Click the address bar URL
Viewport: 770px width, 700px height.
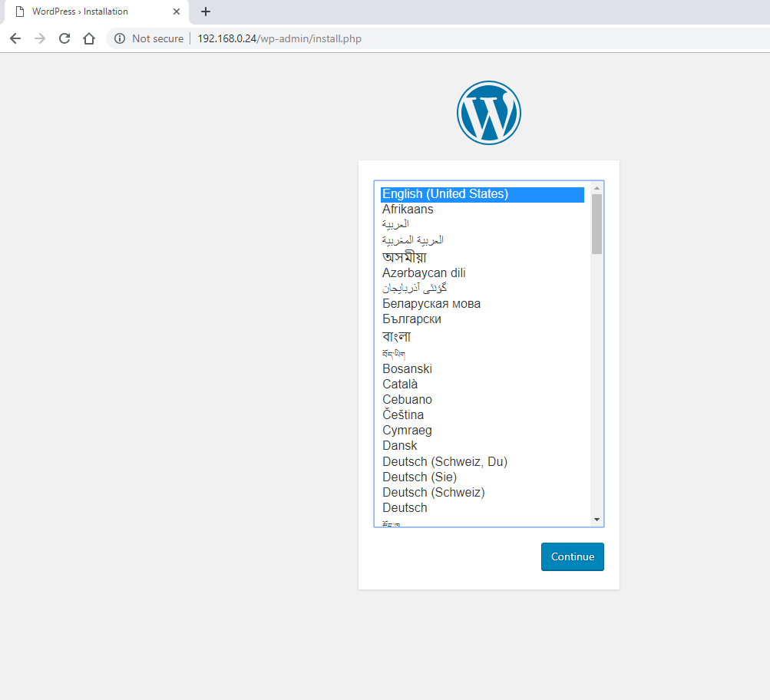point(279,39)
